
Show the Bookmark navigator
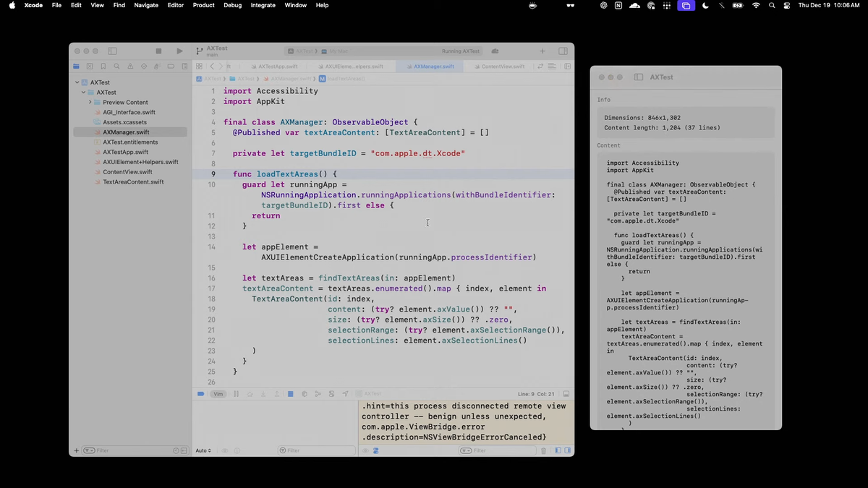click(103, 66)
